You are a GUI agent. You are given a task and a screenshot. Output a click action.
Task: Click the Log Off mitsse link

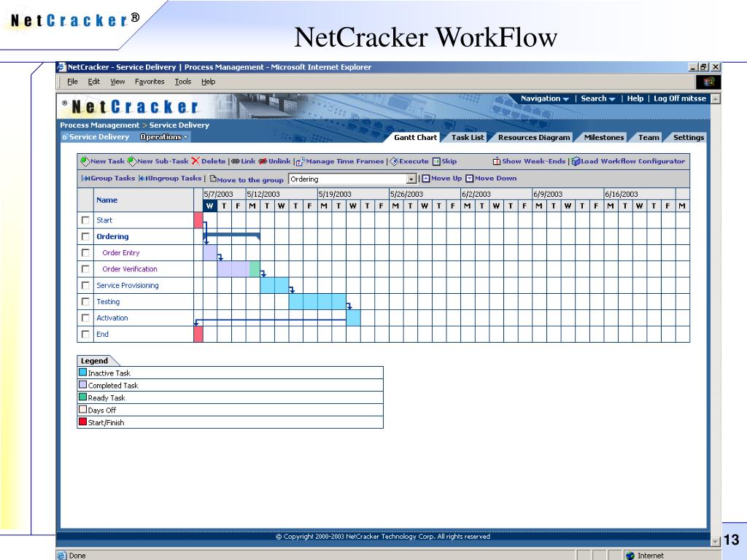pyautogui.click(x=679, y=98)
